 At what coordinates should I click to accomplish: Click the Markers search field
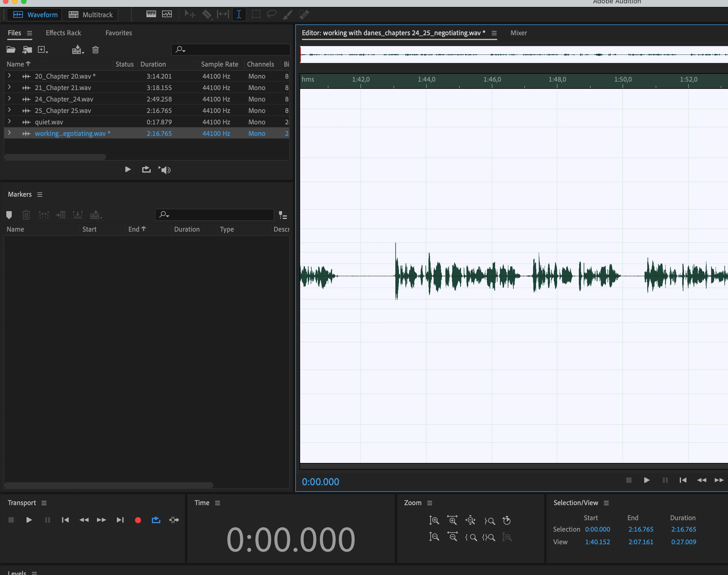point(219,214)
